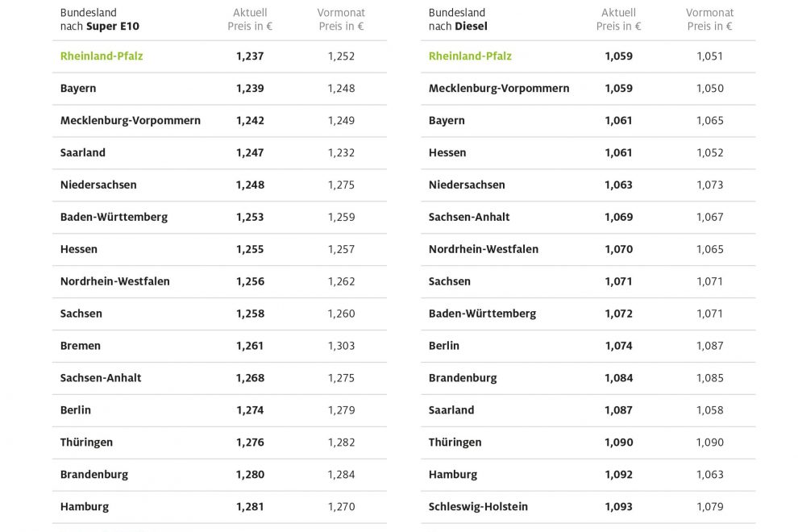Image resolution: width=798 pixels, height=532 pixels.
Task: Click Hamburg's Super E10 price 1,281
Action: 250,507
